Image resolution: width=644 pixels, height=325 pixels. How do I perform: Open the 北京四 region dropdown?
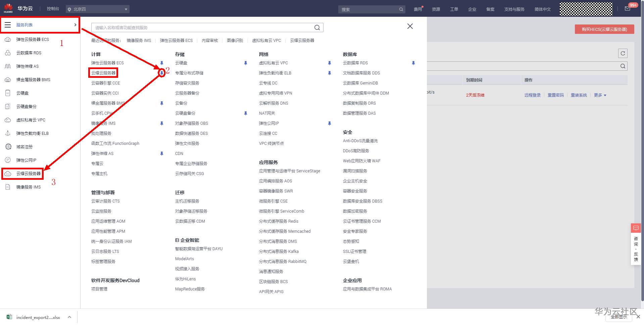coord(98,9)
